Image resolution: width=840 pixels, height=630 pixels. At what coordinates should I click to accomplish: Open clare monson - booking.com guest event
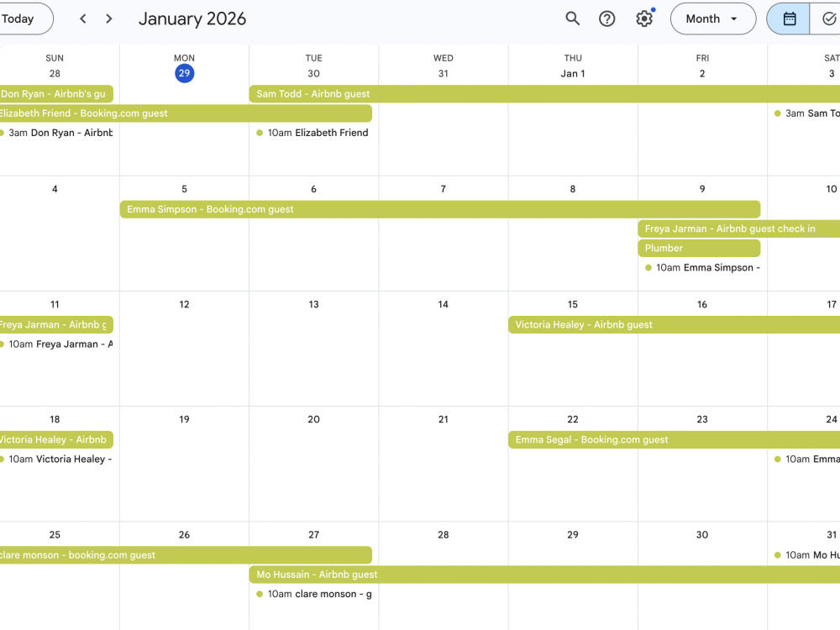pos(185,555)
